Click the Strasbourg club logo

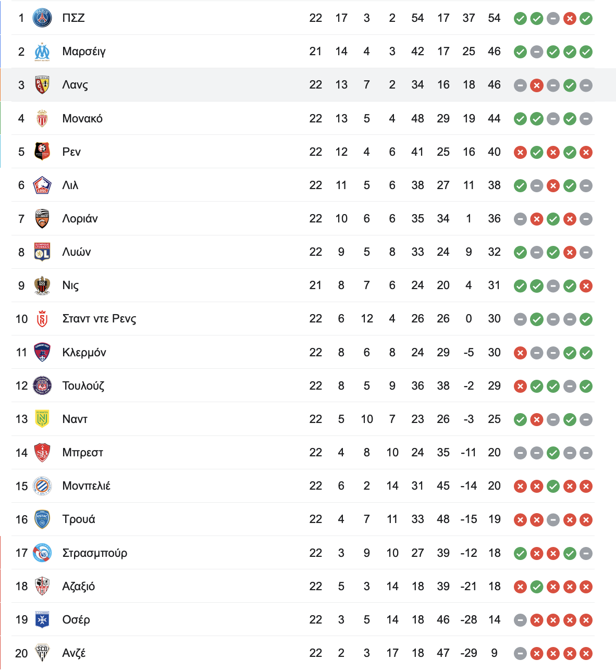(x=42, y=553)
